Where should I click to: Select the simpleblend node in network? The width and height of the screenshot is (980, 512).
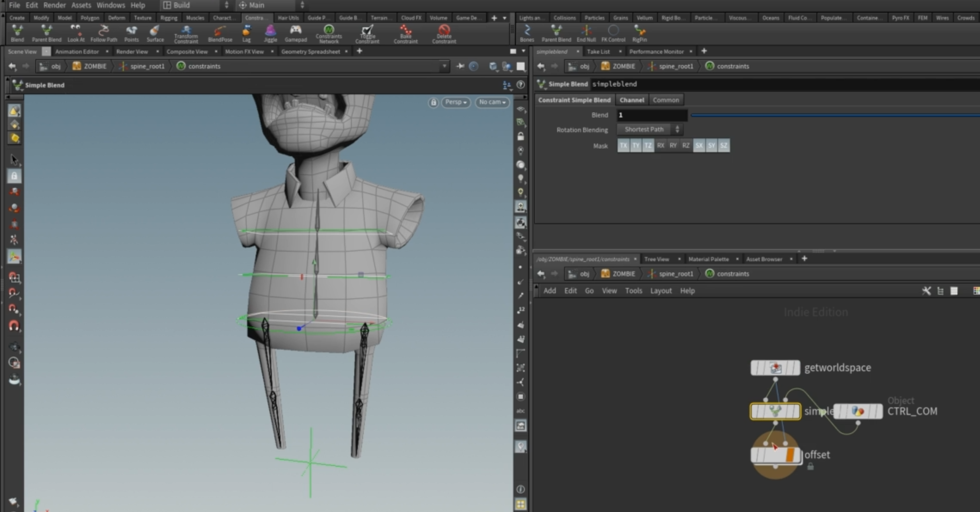click(775, 411)
